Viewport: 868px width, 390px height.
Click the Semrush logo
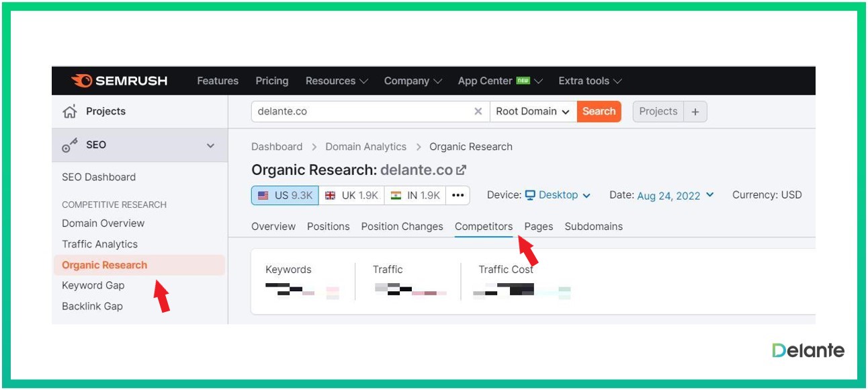pyautogui.click(x=119, y=81)
